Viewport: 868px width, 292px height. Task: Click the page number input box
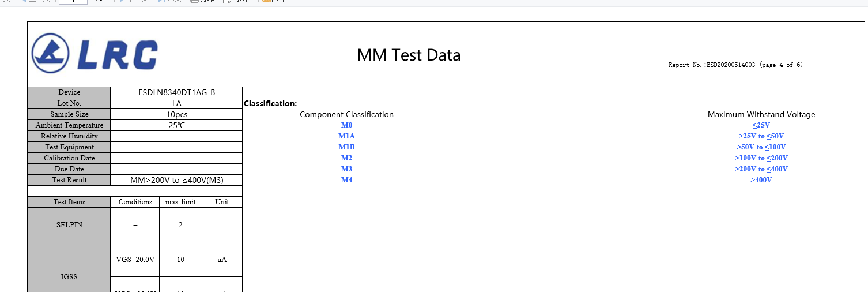tap(73, 2)
